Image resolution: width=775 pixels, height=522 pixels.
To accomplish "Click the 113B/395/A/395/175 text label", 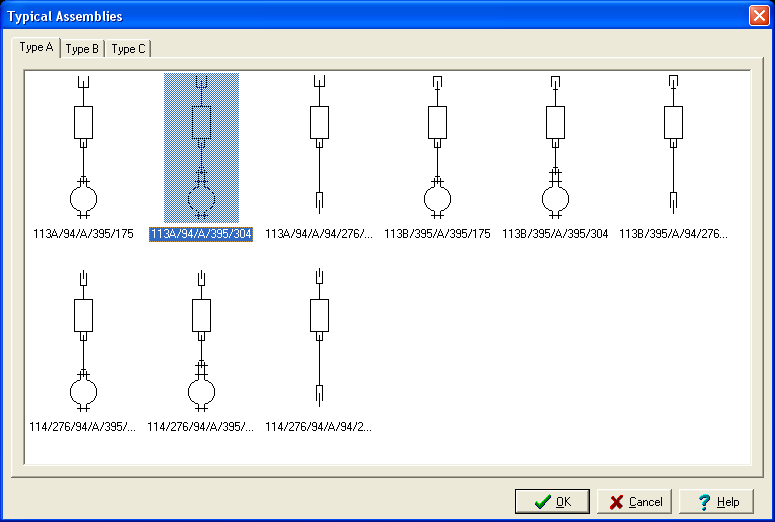I will click(x=437, y=234).
